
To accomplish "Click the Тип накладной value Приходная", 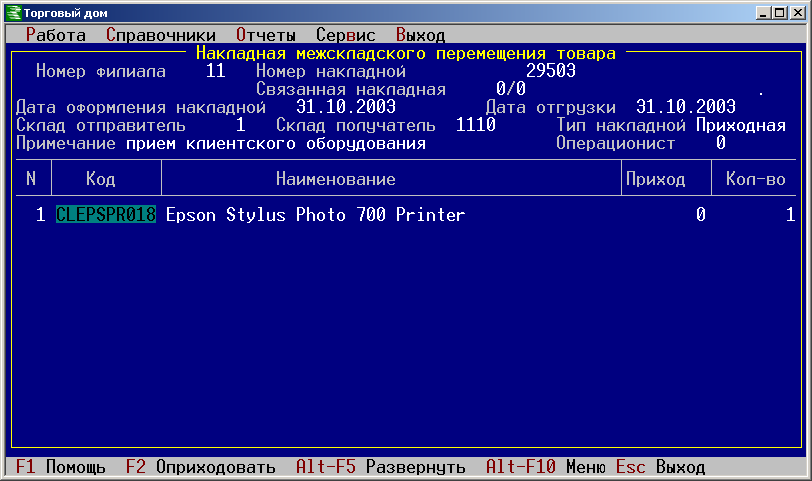I will pyautogui.click(x=741, y=125).
